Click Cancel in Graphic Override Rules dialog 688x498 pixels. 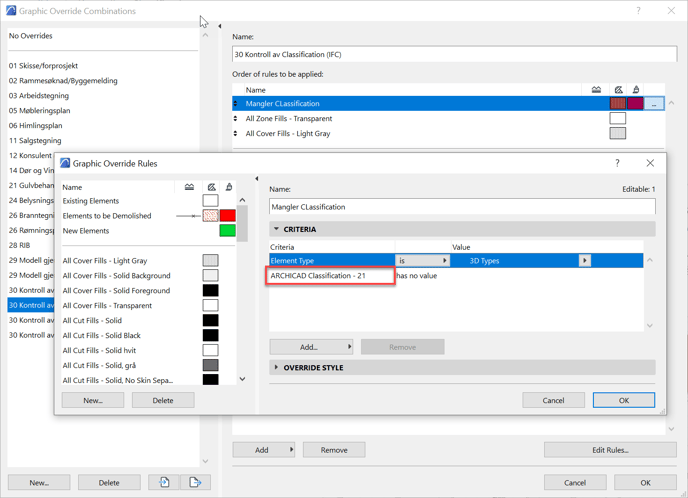(x=553, y=400)
